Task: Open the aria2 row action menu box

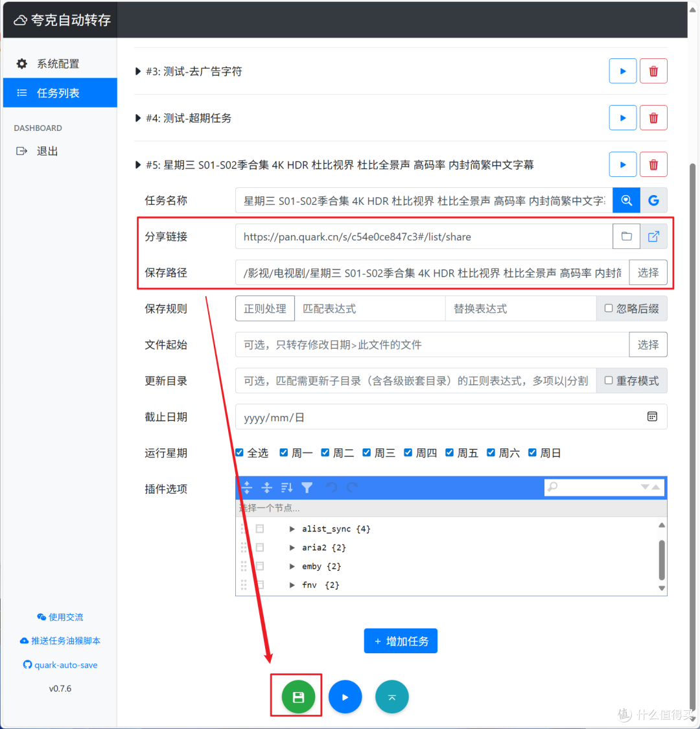Action: 260,547
